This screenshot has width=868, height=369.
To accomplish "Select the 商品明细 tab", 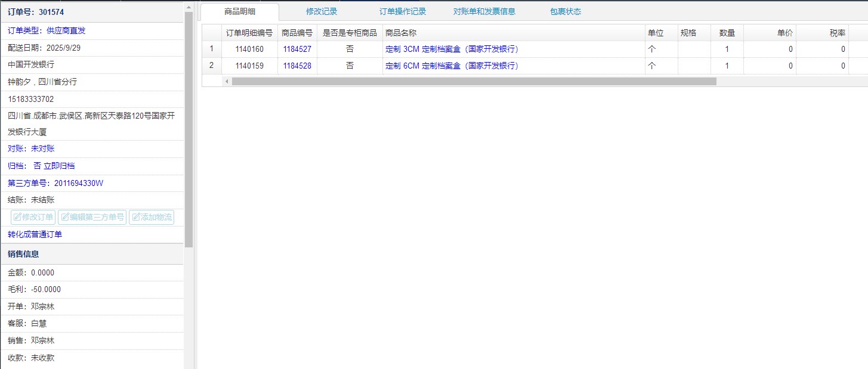I will [x=240, y=11].
